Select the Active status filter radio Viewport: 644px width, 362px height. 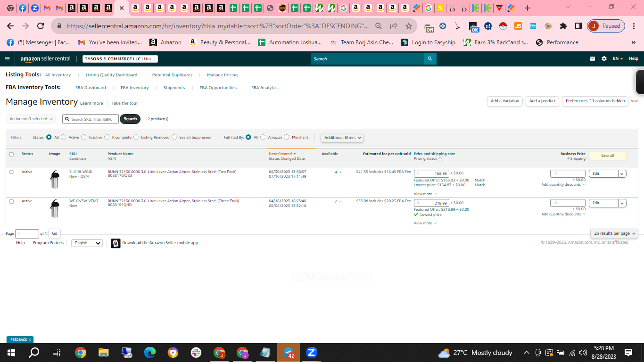coord(64,137)
